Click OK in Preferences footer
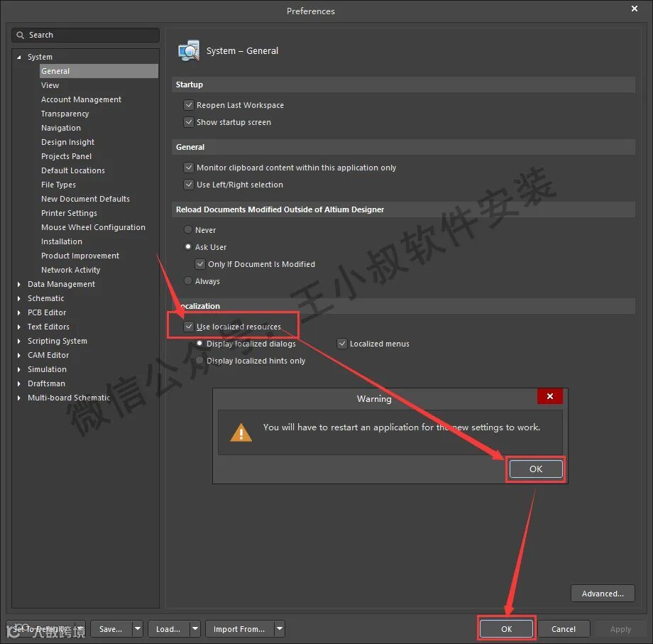This screenshot has width=653, height=644. tap(506, 628)
